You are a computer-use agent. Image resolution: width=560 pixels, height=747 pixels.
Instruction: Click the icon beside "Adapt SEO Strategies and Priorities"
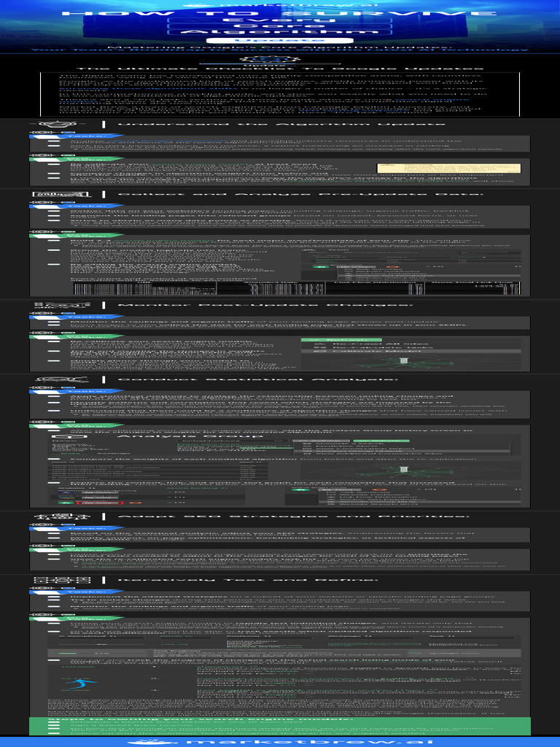(x=62, y=517)
